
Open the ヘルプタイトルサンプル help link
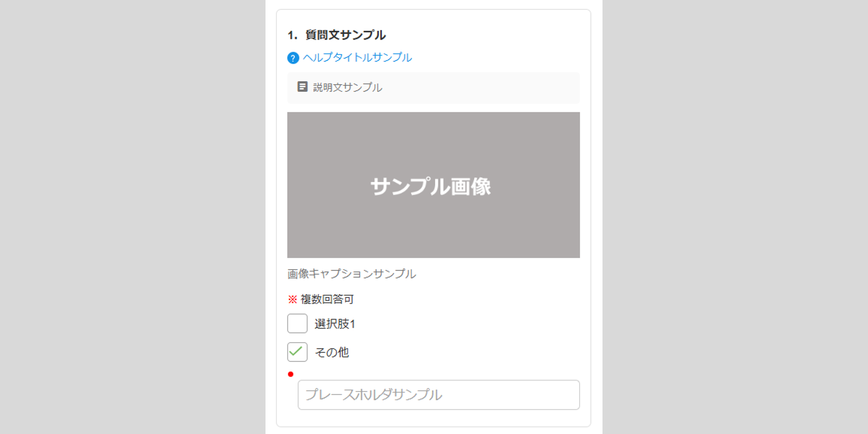coord(357,57)
